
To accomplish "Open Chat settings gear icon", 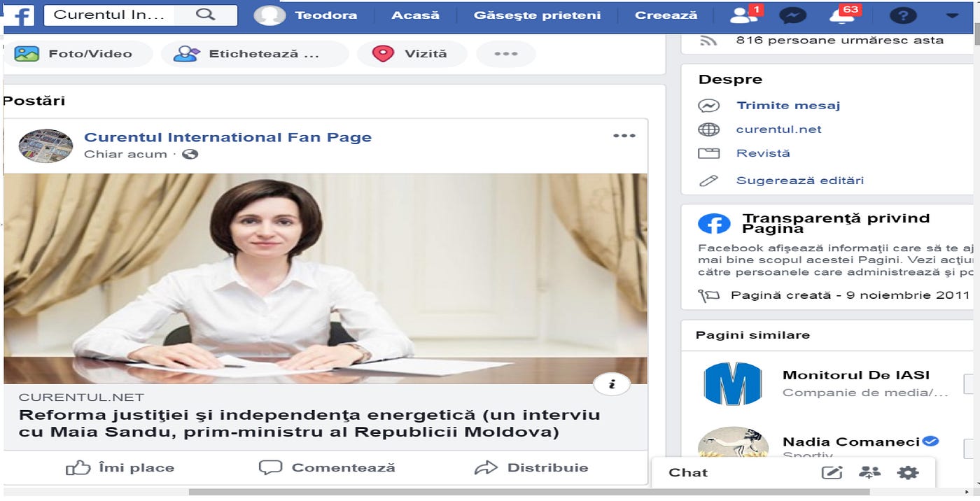I will coord(908,473).
